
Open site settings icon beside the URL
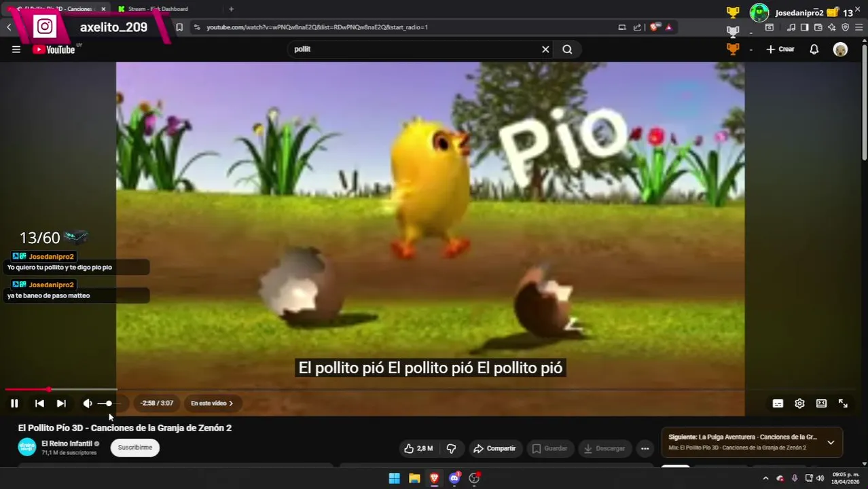[x=197, y=27]
